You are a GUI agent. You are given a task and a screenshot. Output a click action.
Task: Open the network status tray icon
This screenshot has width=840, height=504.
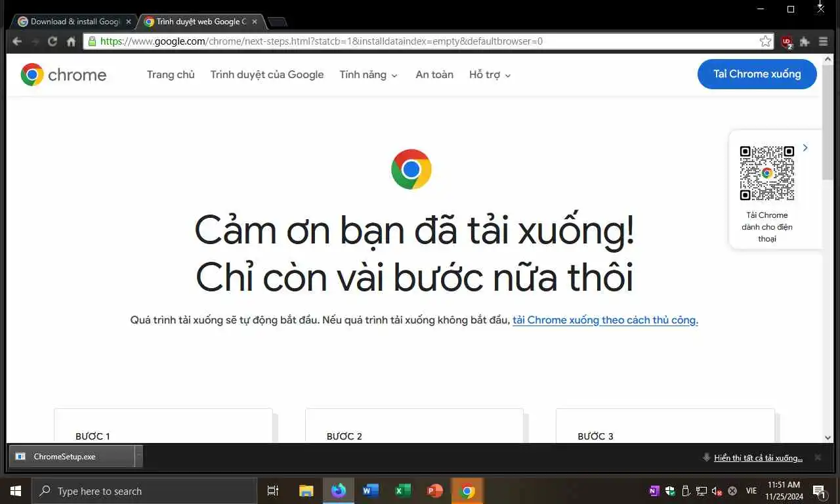702,491
